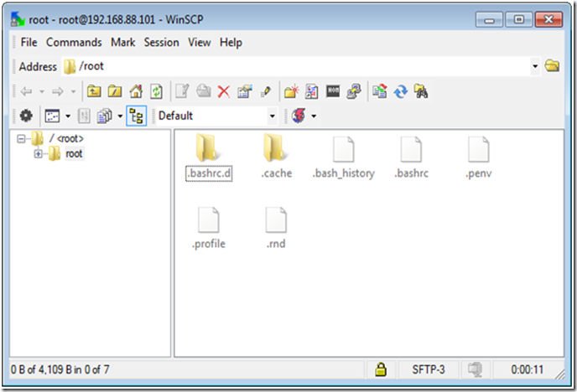Open the terminal console icon

tap(333, 90)
